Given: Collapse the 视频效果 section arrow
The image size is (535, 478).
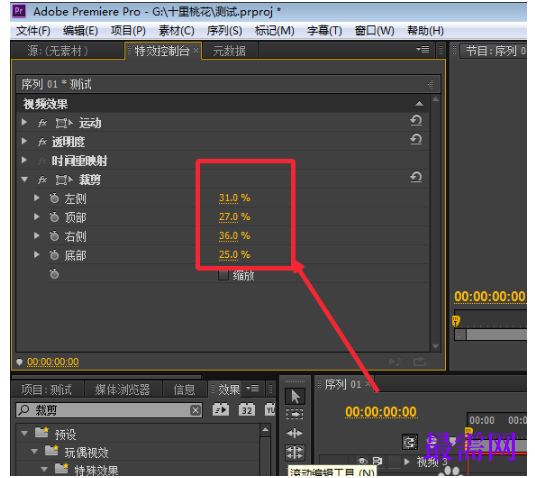Looking at the screenshot, I should [x=419, y=103].
